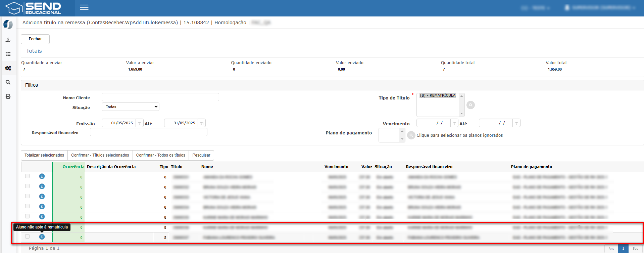644x253 pixels.
Task: Tick the last row's checkbox near the tooltip
Action: tap(28, 237)
